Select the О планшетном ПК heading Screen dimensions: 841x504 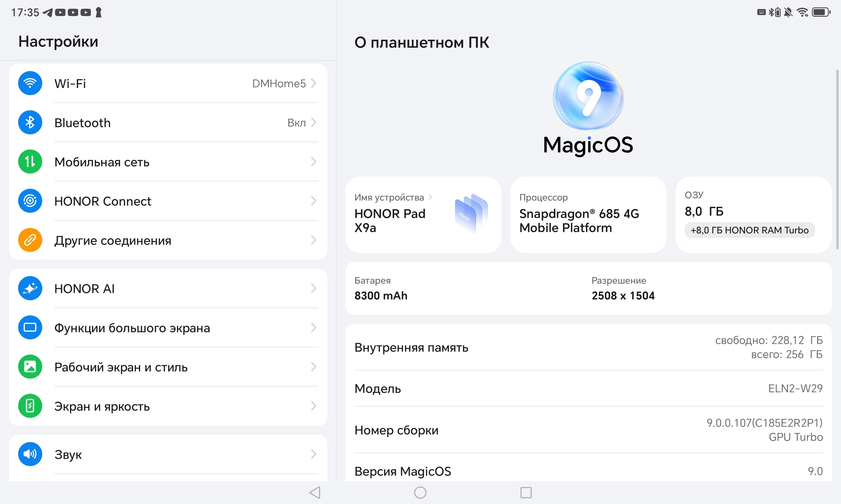click(x=422, y=42)
